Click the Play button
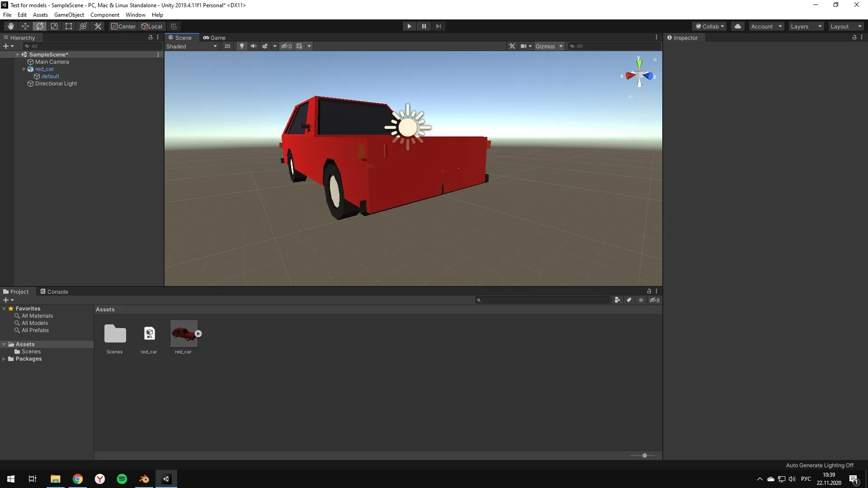The image size is (868, 488). (409, 26)
